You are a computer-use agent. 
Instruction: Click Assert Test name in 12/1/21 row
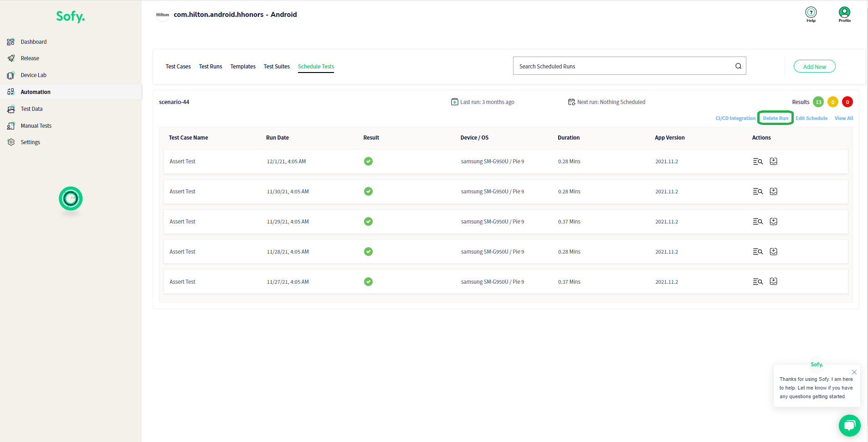point(182,161)
